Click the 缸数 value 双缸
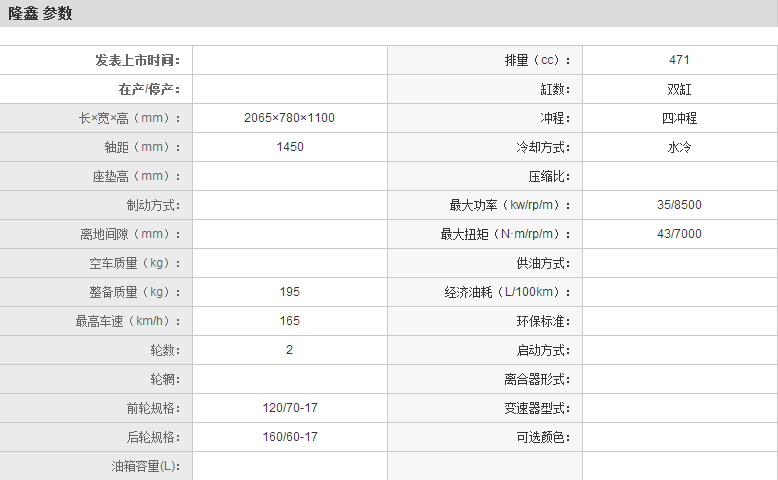Viewport: 778px width, 480px height. pyautogui.click(x=679, y=90)
